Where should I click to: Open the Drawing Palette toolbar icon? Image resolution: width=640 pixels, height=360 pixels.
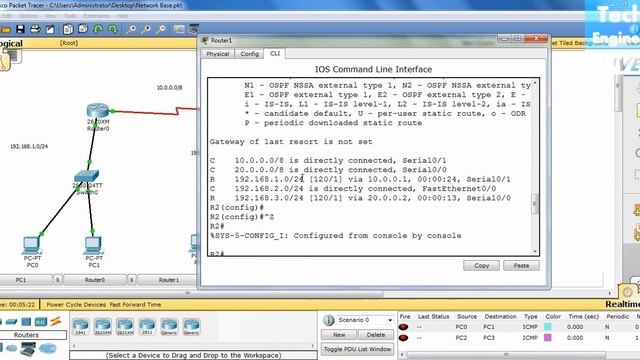coord(179,29)
